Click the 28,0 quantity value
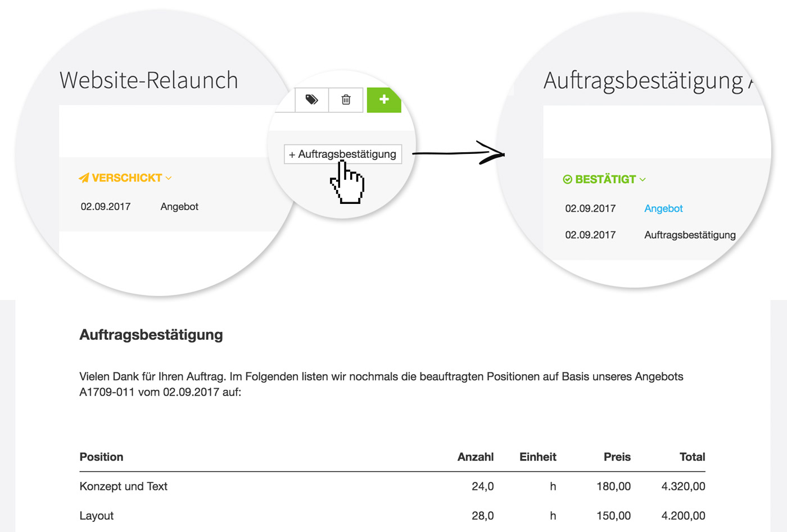787x532 pixels. [483, 516]
